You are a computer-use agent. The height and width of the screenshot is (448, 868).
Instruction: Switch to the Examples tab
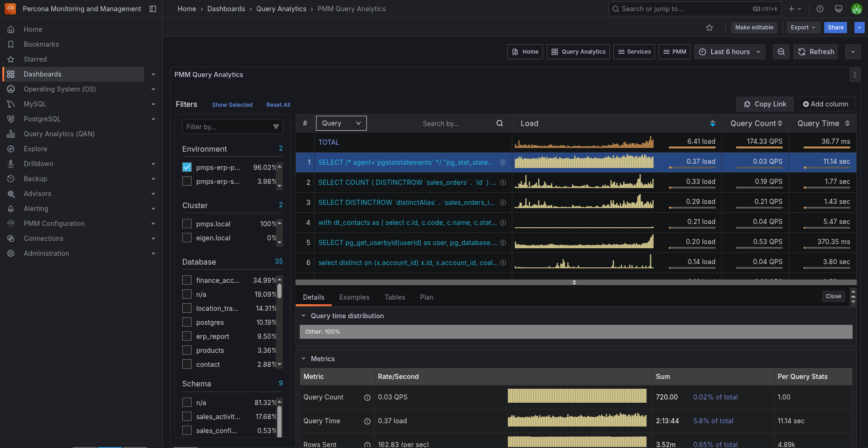tap(354, 297)
